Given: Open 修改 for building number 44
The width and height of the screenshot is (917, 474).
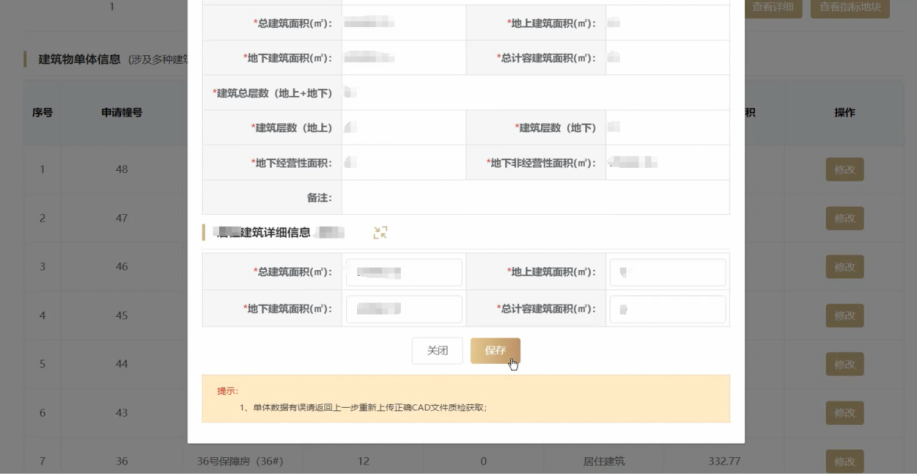Looking at the screenshot, I should [844, 364].
